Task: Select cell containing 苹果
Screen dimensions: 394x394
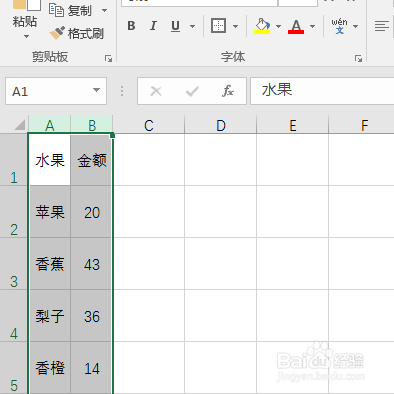Action: [50, 212]
